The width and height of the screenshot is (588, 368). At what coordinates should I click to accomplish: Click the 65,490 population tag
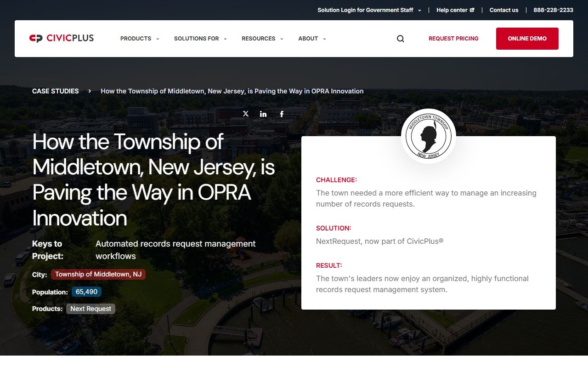click(86, 292)
